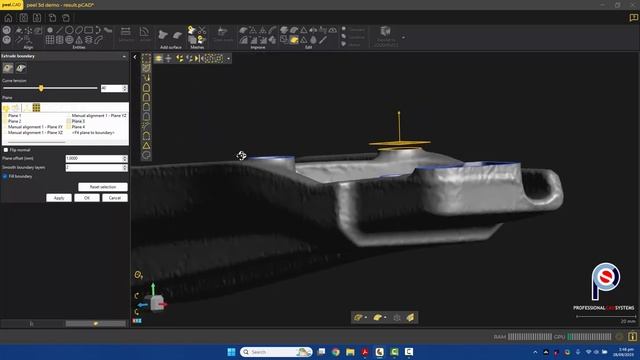Select Plane 3 in the Plane list
The height and width of the screenshot is (360, 640).
click(78, 121)
